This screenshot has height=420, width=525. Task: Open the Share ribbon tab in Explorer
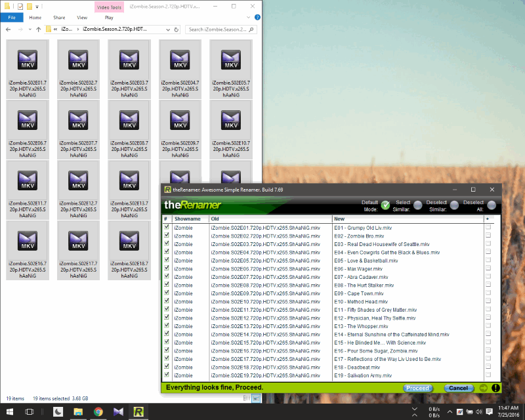[59, 18]
